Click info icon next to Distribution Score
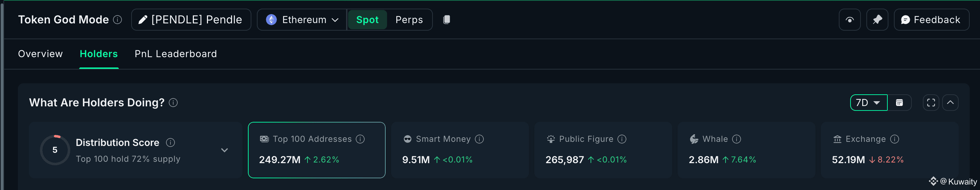The image size is (980, 190). coord(170,142)
